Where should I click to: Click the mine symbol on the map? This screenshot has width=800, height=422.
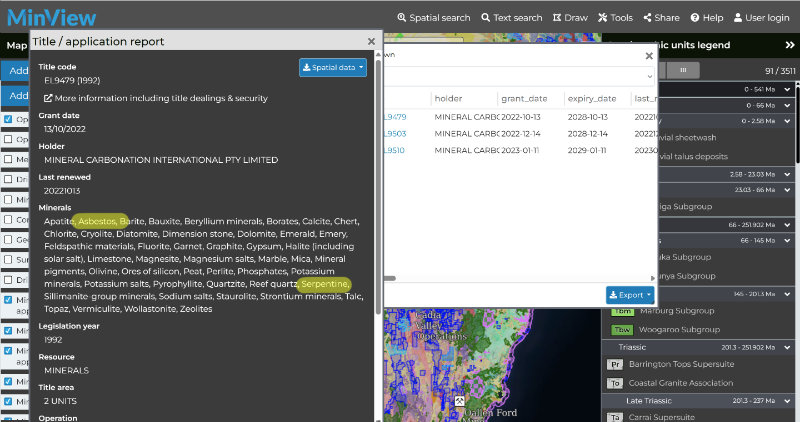click(459, 401)
